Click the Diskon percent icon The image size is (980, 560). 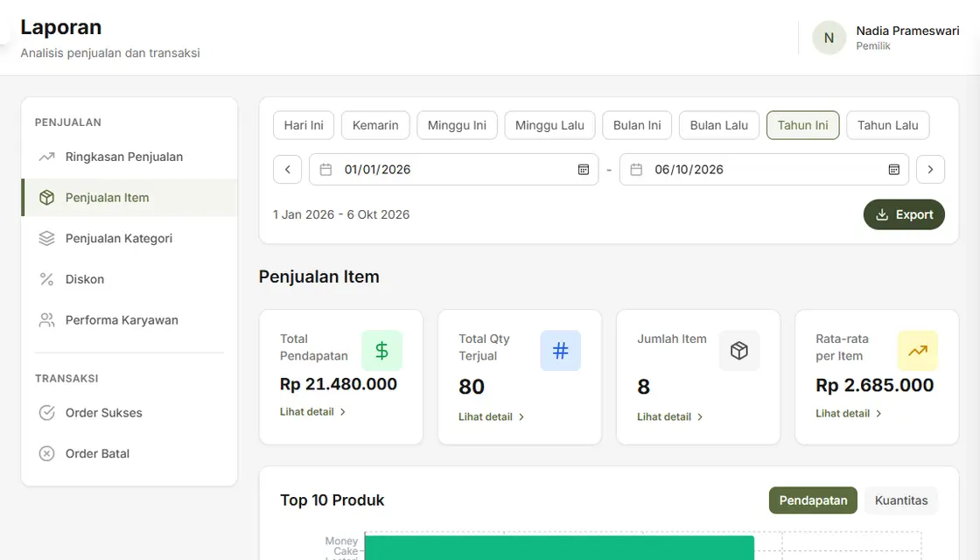tap(47, 279)
